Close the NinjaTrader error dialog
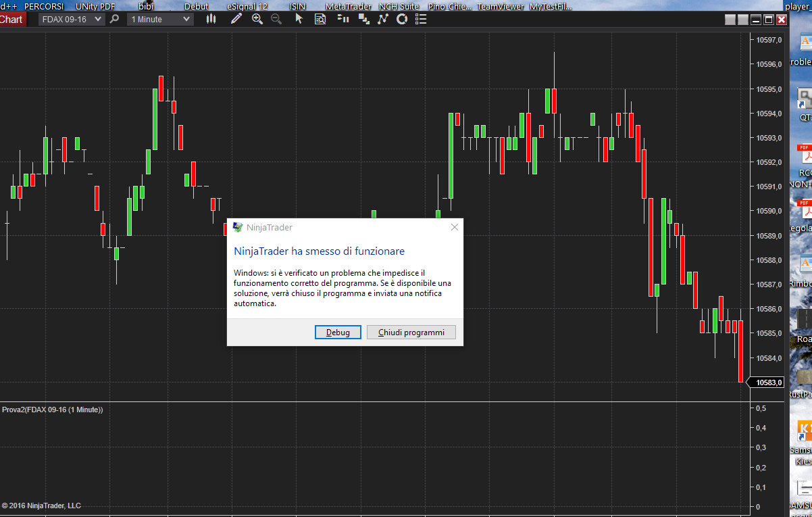Image resolution: width=812 pixels, height=517 pixels. pyautogui.click(x=455, y=227)
